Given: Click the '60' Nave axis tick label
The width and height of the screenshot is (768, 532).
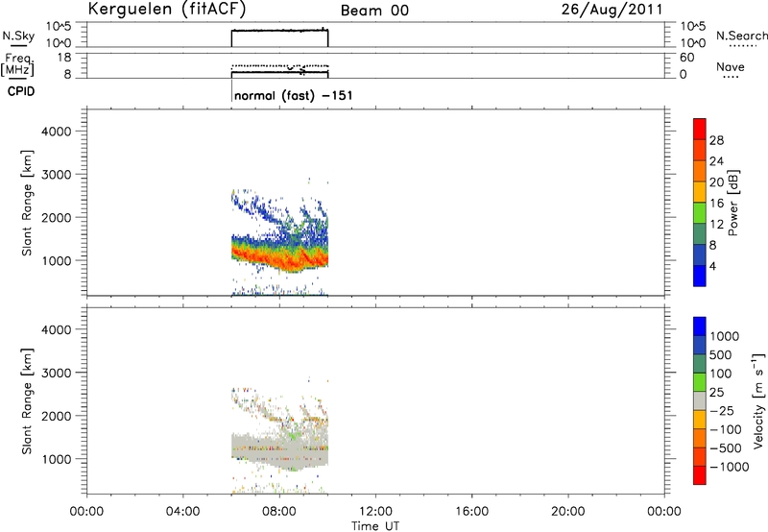Looking at the screenshot, I should coord(686,58).
